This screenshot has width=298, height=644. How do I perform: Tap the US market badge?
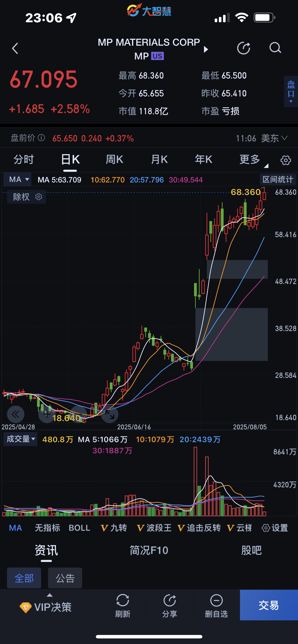click(x=157, y=56)
